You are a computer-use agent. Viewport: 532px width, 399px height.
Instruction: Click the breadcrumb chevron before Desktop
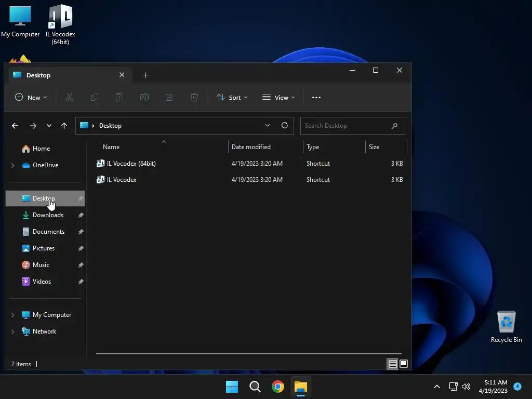click(x=93, y=126)
